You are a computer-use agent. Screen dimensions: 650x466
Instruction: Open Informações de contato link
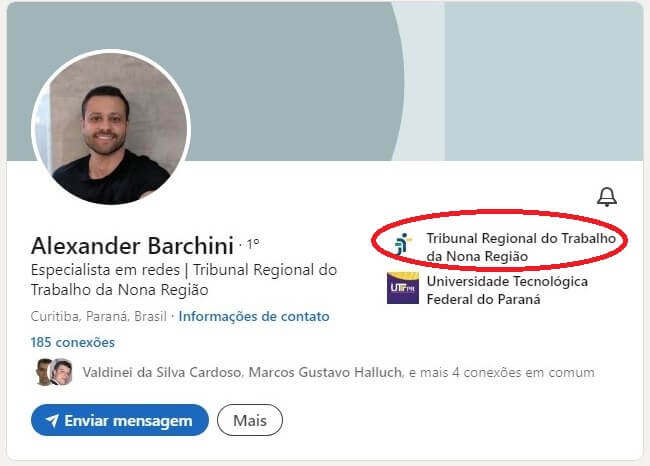[x=254, y=317]
